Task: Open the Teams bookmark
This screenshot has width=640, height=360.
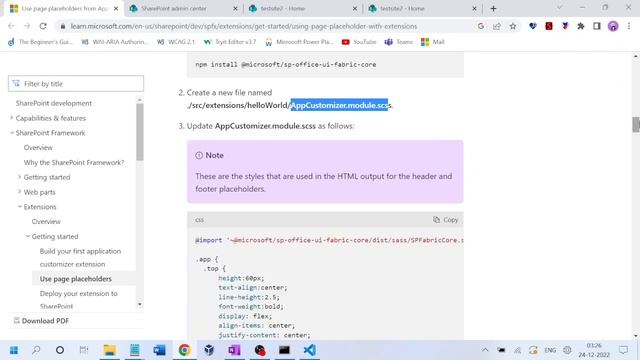Action: [x=398, y=42]
